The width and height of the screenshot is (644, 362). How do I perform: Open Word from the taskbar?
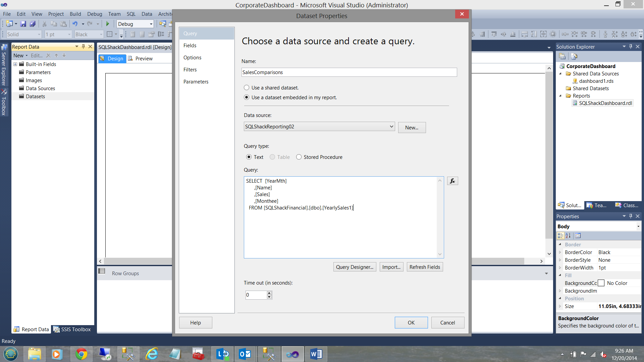click(x=316, y=354)
